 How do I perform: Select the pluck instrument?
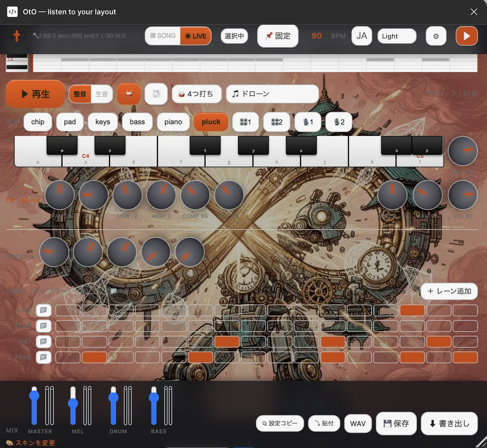pyautogui.click(x=211, y=122)
